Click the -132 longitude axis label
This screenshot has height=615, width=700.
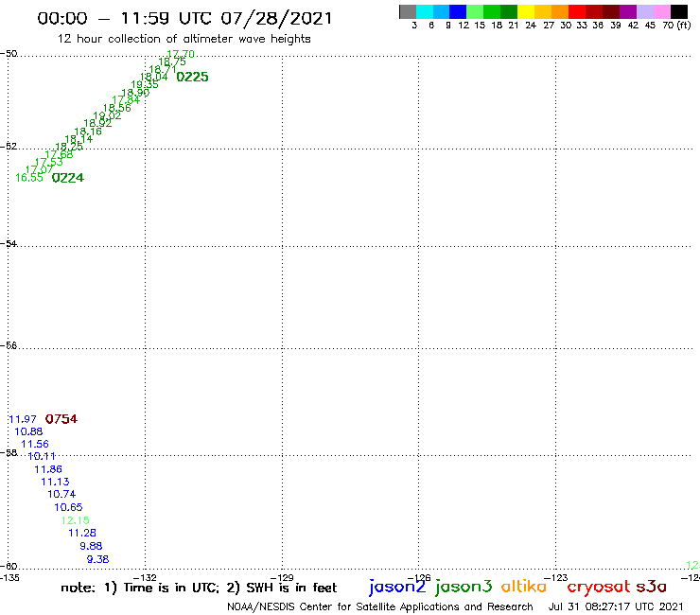point(146,577)
